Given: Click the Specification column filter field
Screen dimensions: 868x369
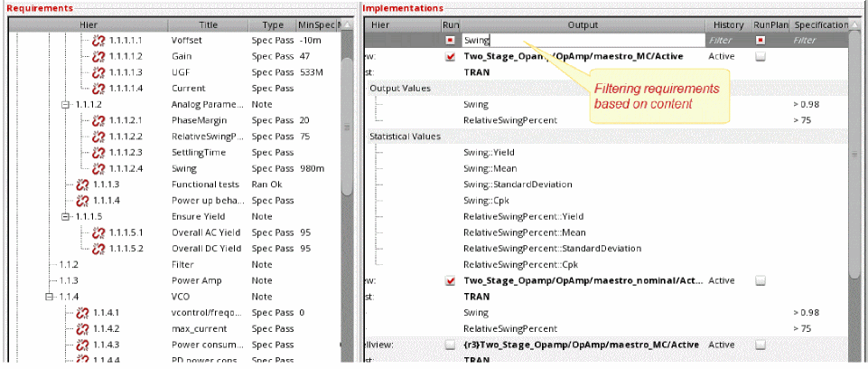Looking at the screenshot, I should point(817,41).
